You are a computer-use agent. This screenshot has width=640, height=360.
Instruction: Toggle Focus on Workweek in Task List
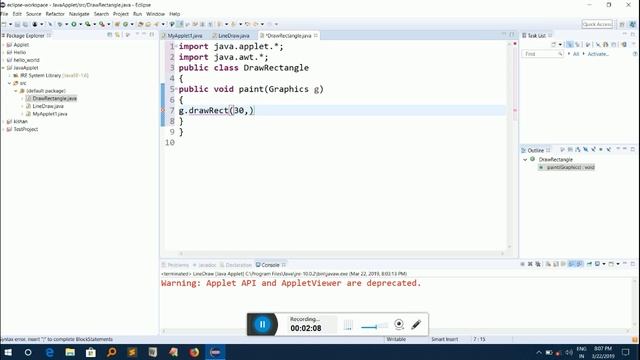click(x=588, y=44)
